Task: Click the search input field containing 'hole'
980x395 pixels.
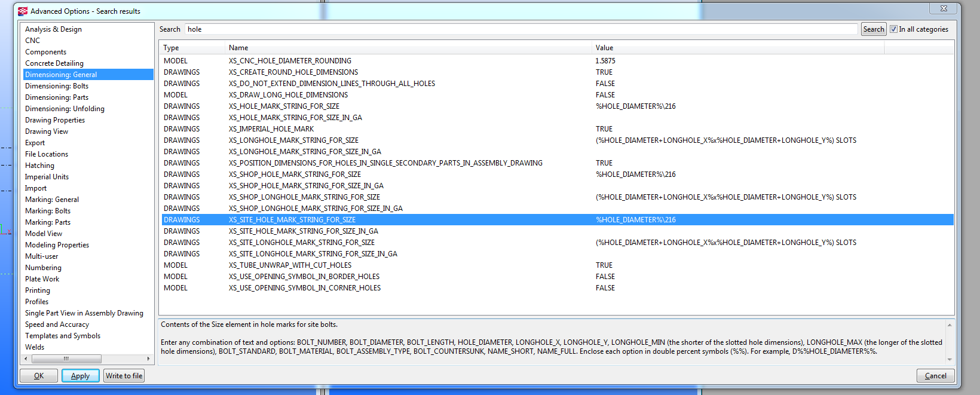Action: pos(521,29)
